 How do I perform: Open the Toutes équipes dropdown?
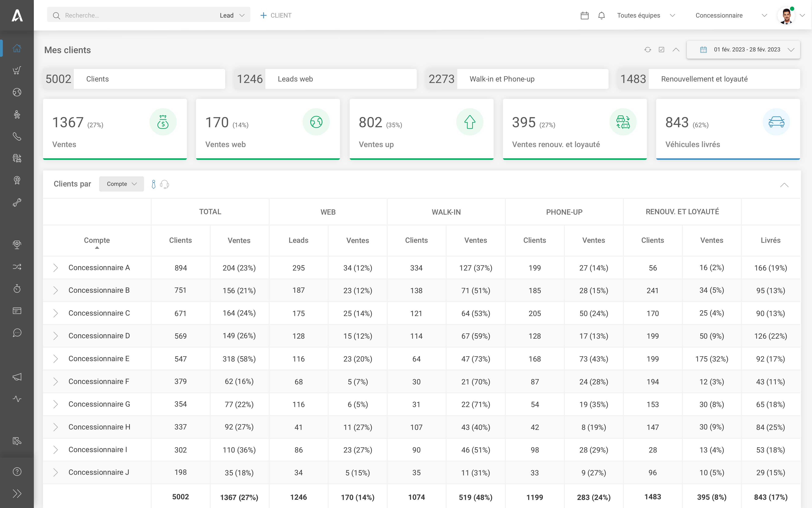[646, 15]
